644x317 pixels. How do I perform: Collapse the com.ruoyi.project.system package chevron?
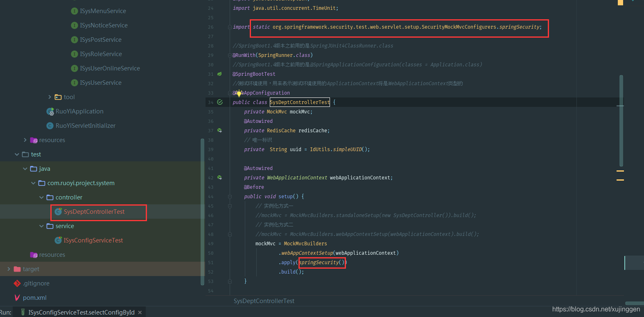pyautogui.click(x=33, y=183)
